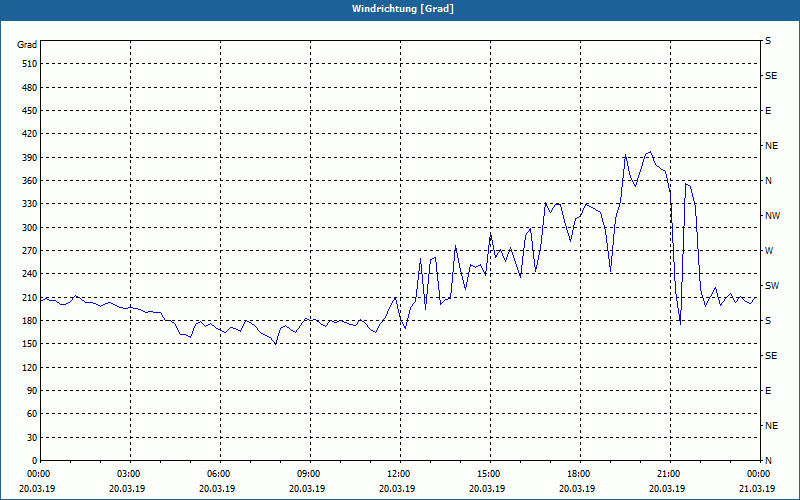800x500 pixels.
Task: Choose the "NE" compass label on the 390 gridline
Action: pos(771,146)
